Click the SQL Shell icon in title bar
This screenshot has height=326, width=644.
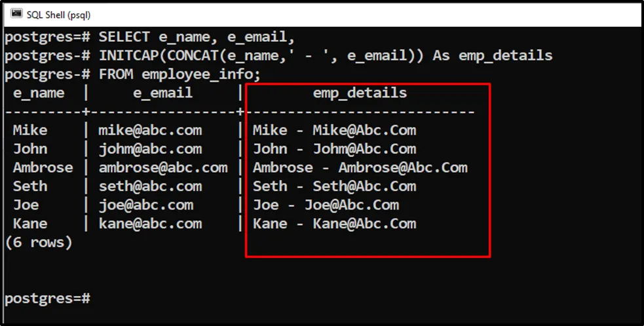coord(16,13)
